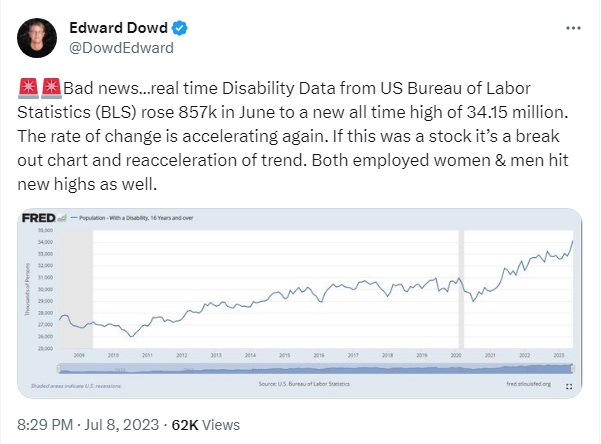This screenshot has width=601, height=444.
Task: Open the Edward Dowd display name
Action: click(x=118, y=28)
